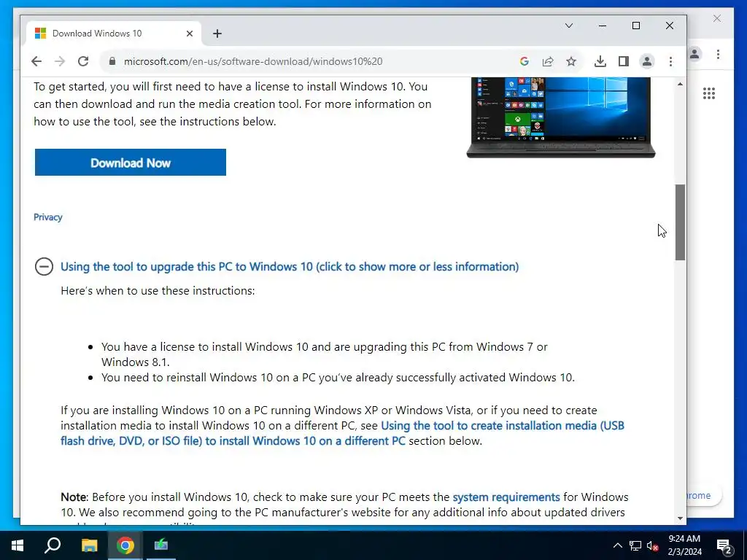Open the system requirements link
The image size is (747, 560).
click(506, 497)
